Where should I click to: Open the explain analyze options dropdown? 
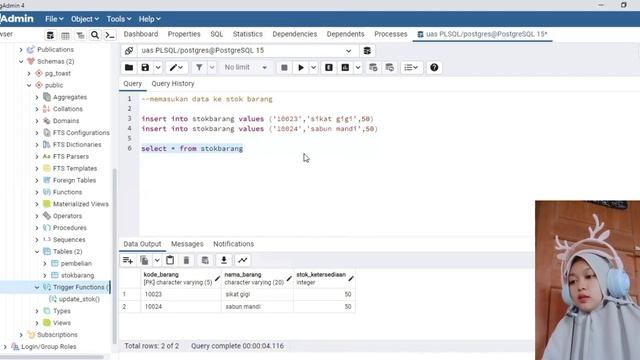pyautogui.click(x=358, y=67)
